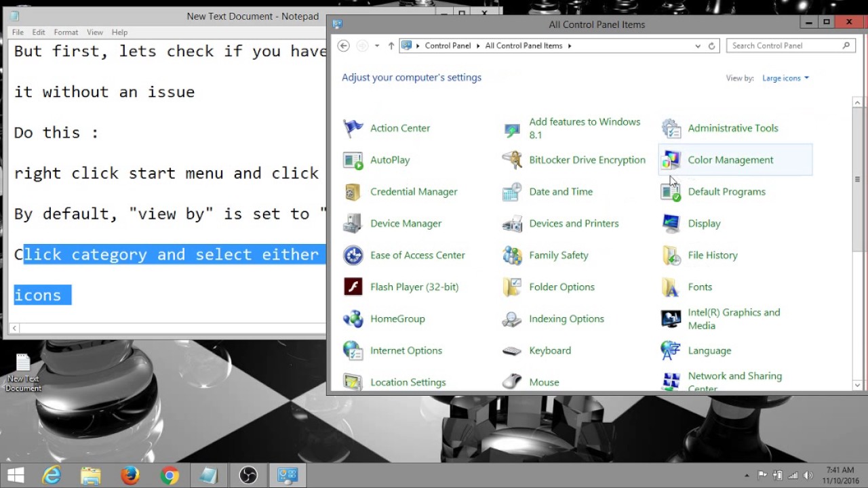Click the Control Panel scroll down arrow
The image size is (868, 488).
(x=857, y=385)
